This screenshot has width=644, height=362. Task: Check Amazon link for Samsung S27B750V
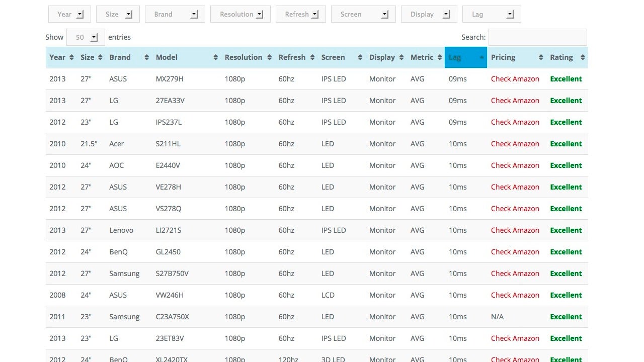[x=515, y=274]
